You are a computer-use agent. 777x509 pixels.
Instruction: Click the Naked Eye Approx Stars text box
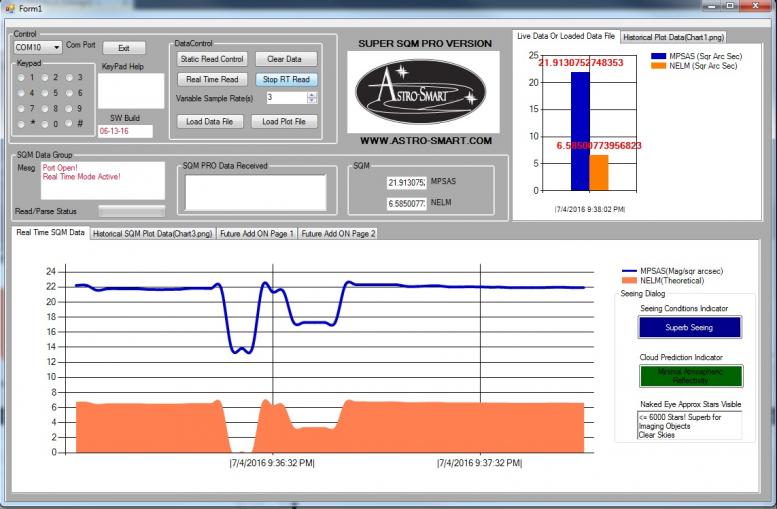click(689, 426)
